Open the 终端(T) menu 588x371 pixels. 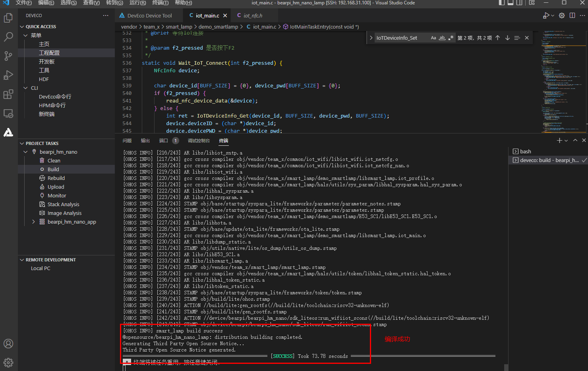[161, 3]
